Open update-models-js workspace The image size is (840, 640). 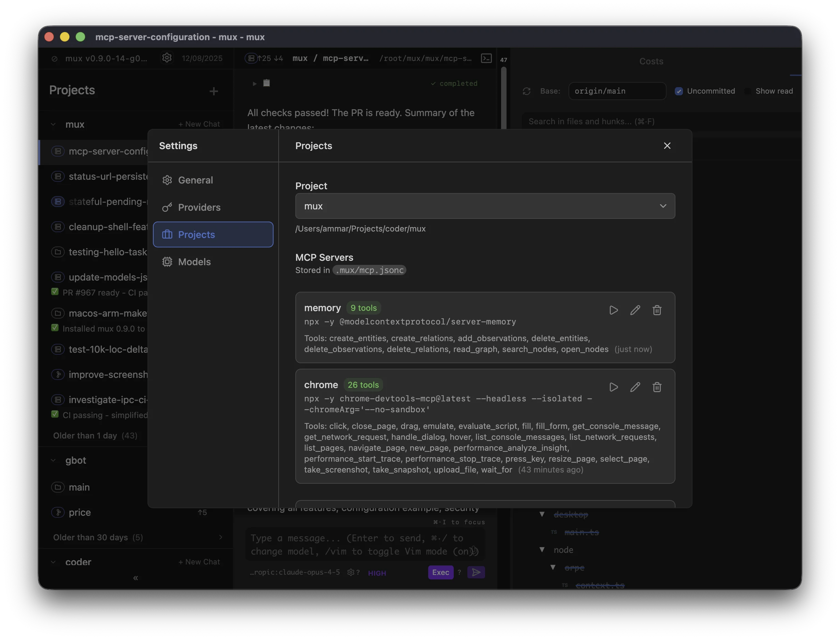tap(93, 277)
